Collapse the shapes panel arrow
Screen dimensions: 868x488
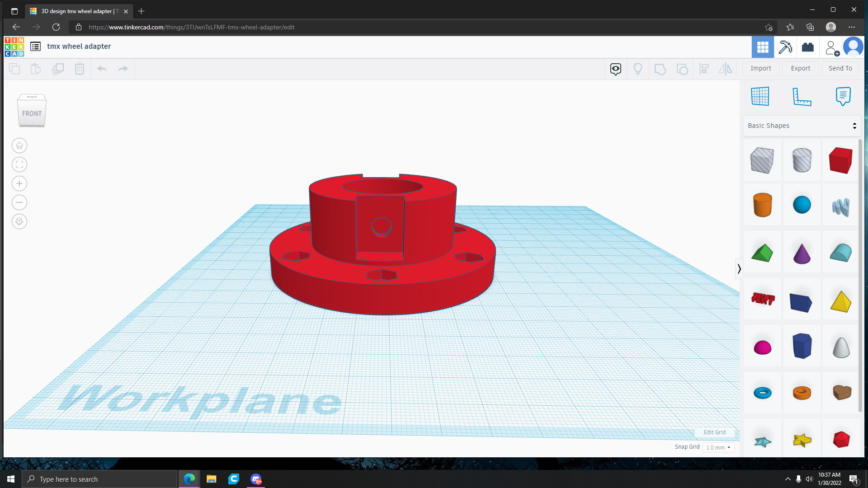tap(739, 269)
